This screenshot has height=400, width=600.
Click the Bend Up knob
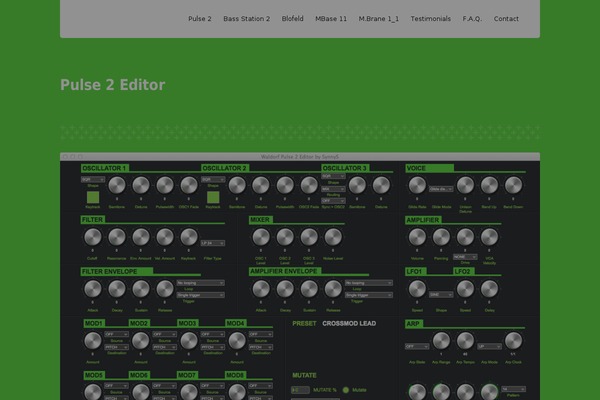[489, 185]
